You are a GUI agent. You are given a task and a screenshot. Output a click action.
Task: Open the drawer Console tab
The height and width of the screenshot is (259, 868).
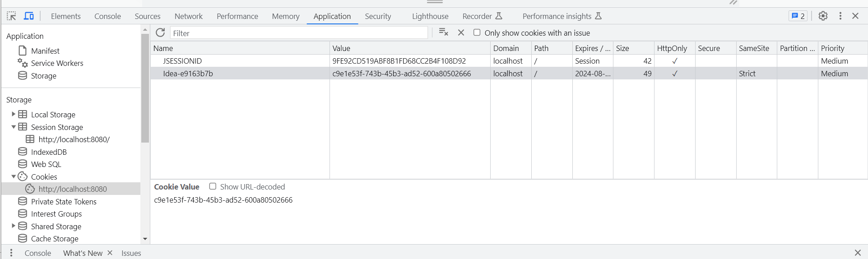38,253
